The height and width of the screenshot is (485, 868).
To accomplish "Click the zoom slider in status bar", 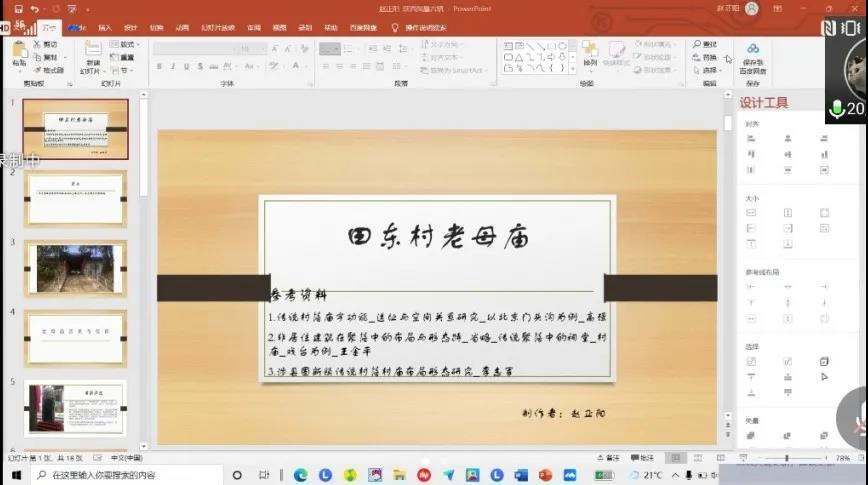I will [790, 458].
